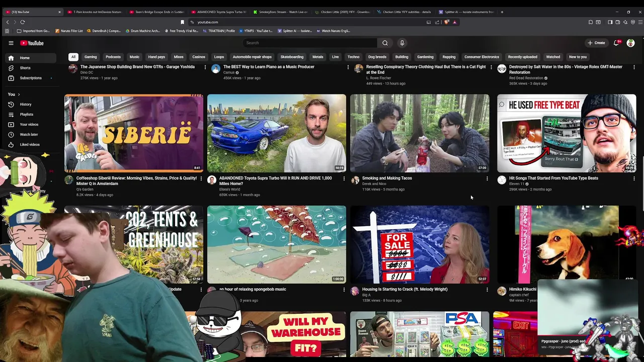Click the Brave shields icon

tap(446, 22)
